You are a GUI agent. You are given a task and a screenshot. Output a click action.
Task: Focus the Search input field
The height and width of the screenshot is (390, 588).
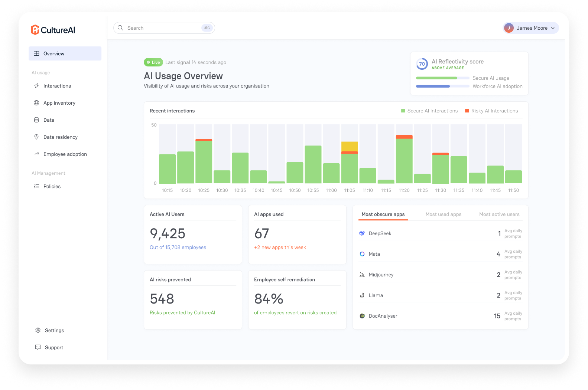tap(164, 28)
